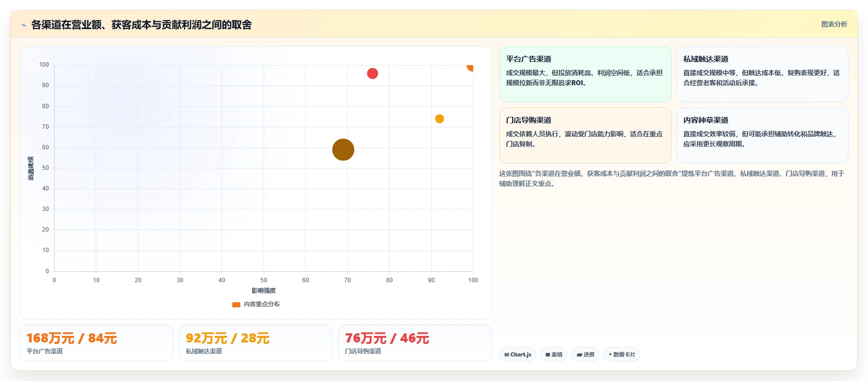Click the 表格 tag
The width and height of the screenshot is (868, 381).
(x=554, y=354)
